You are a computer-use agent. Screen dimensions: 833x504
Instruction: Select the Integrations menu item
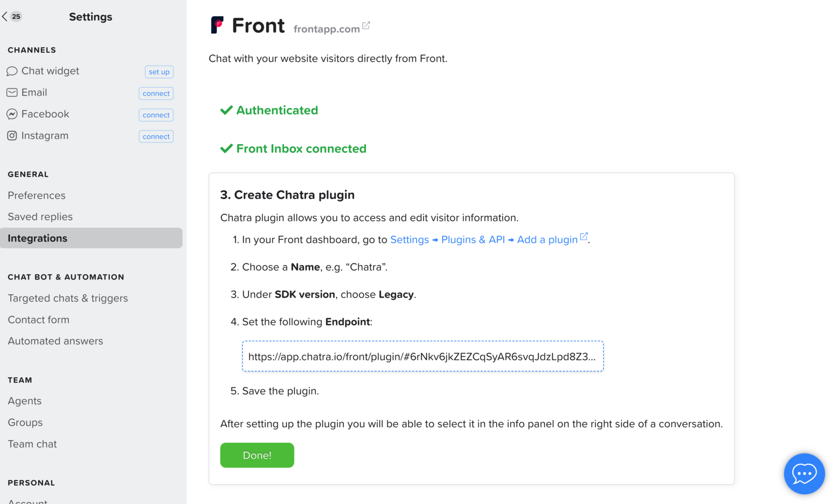click(x=91, y=238)
